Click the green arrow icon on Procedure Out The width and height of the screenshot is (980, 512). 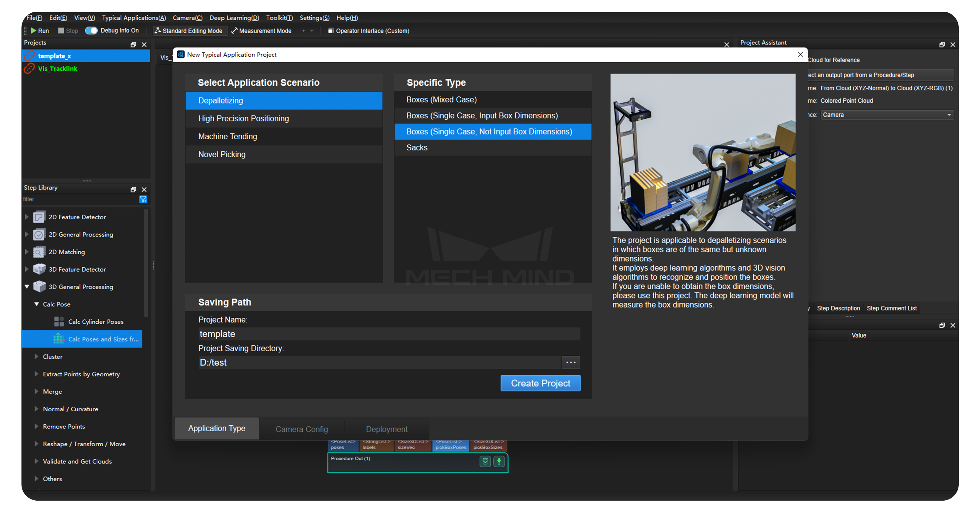[x=499, y=461]
